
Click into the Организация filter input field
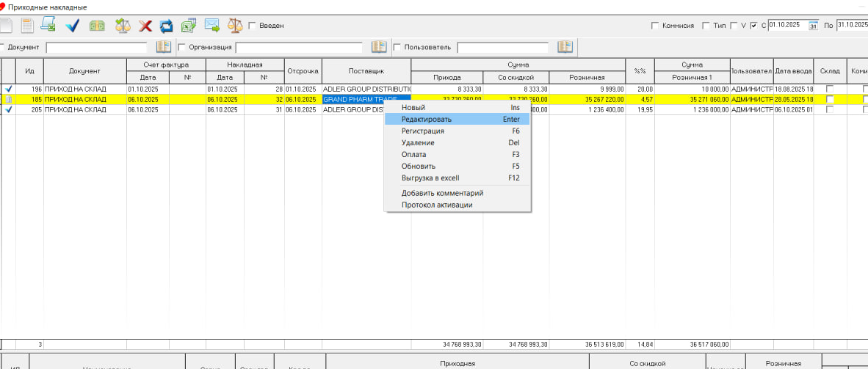pos(299,47)
